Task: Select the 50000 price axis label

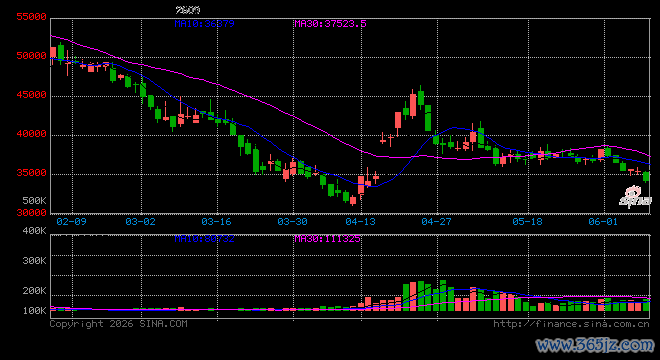Action: click(31, 56)
